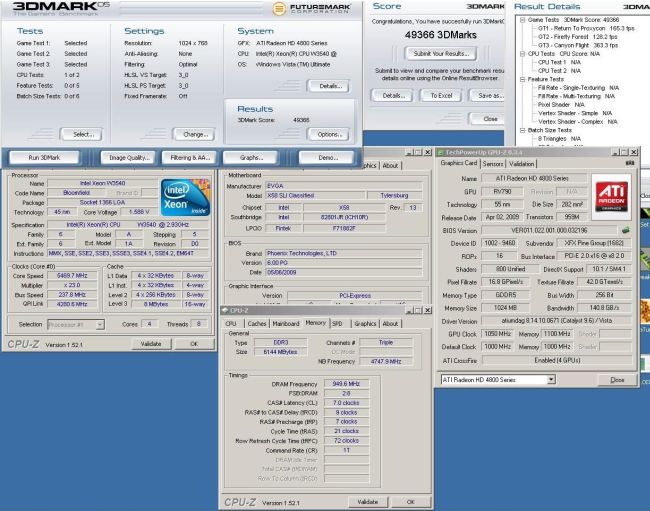Click the Intel Xeon logo in CPU-Z
Screen dimensions: 650x511
pos(185,197)
